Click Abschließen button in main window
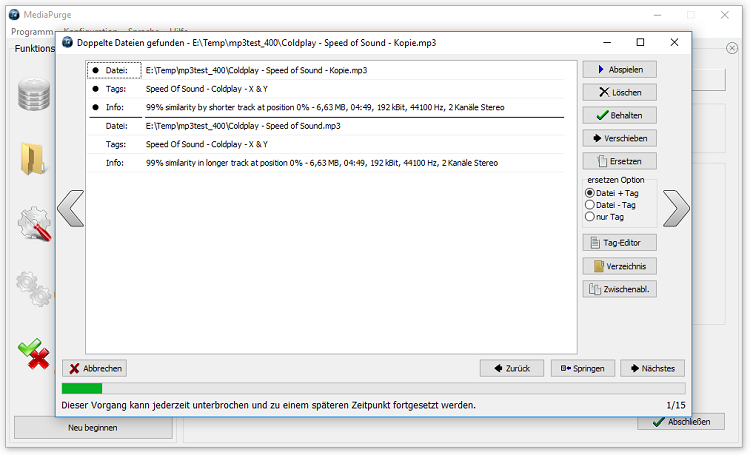This screenshot has height=455, width=750. pyautogui.click(x=681, y=422)
